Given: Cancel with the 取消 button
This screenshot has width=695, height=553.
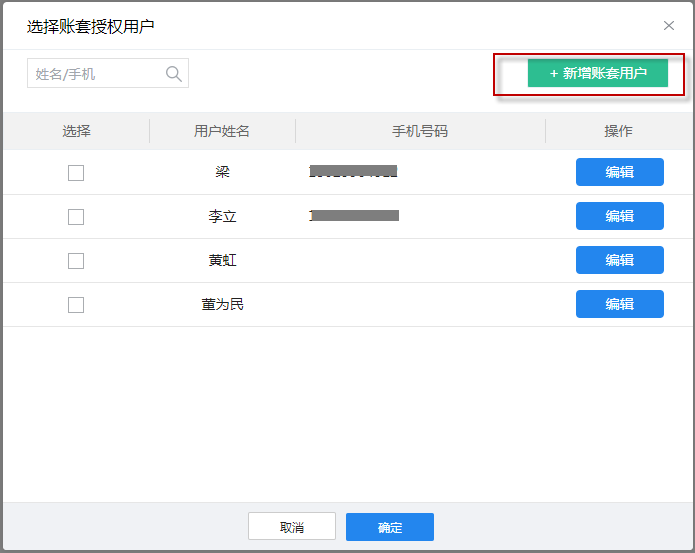Looking at the screenshot, I should pyautogui.click(x=292, y=527).
